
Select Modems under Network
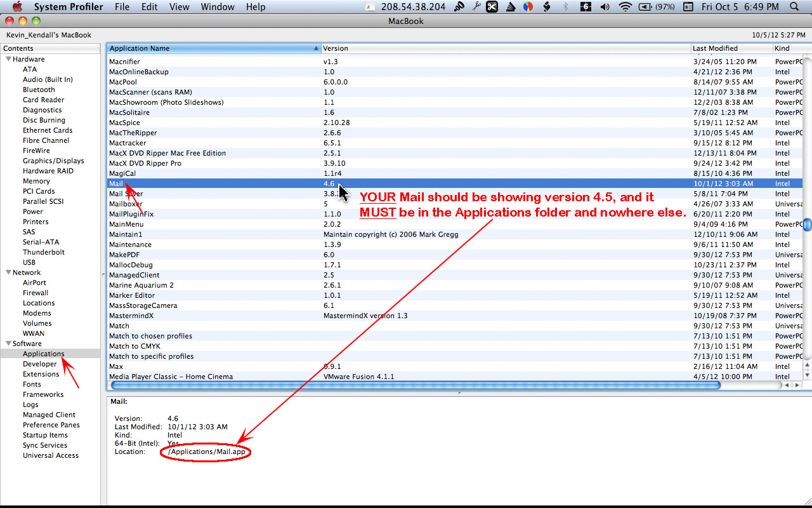pos(37,313)
